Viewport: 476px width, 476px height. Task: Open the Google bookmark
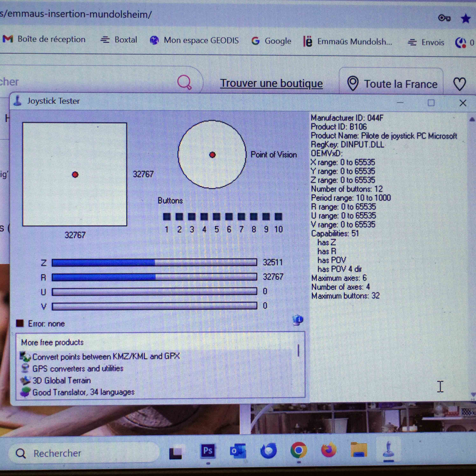pyautogui.click(x=271, y=41)
